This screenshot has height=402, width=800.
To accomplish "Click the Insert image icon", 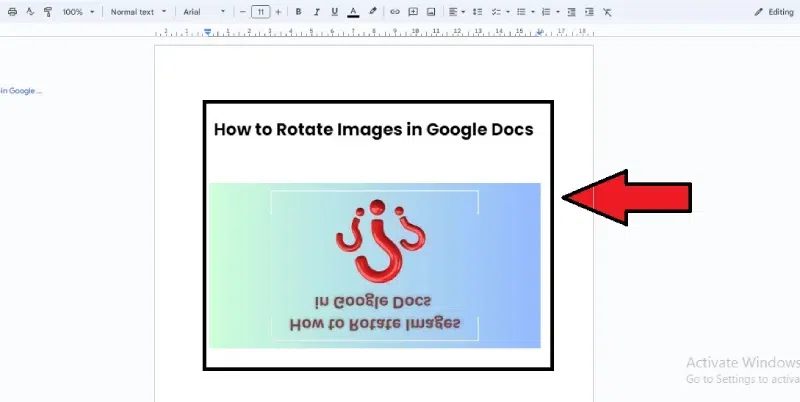I will [x=430, y=12].
